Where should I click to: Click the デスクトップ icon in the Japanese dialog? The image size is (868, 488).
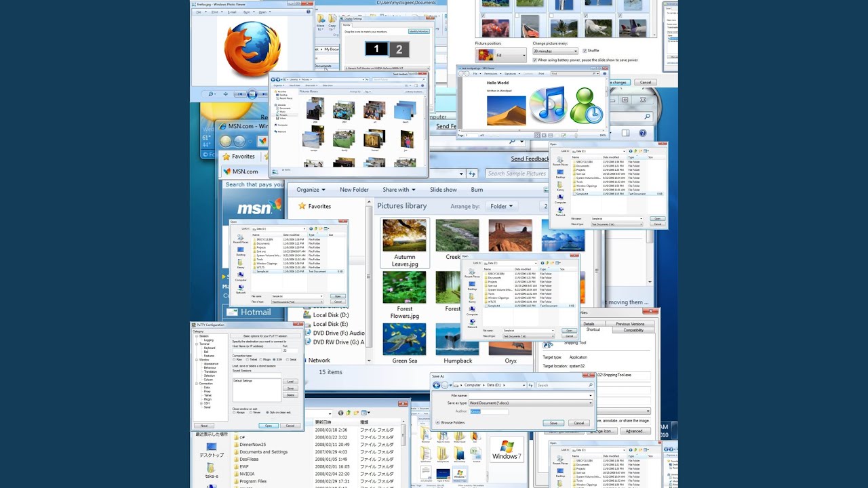(211, 450)
